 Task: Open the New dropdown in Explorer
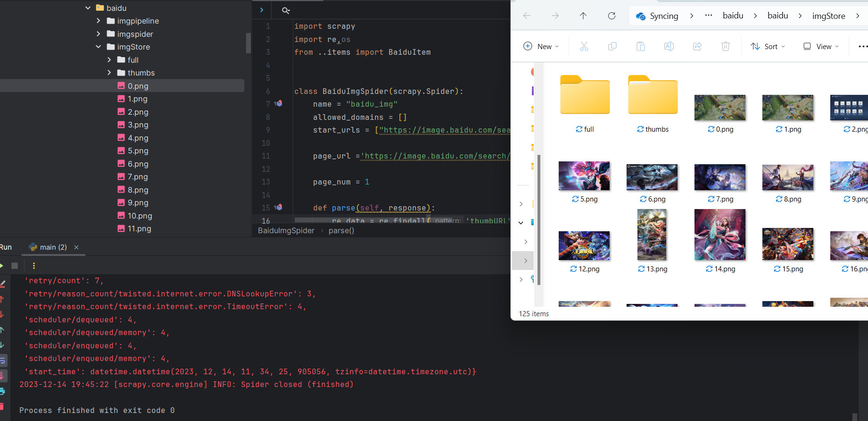[541, 46]
